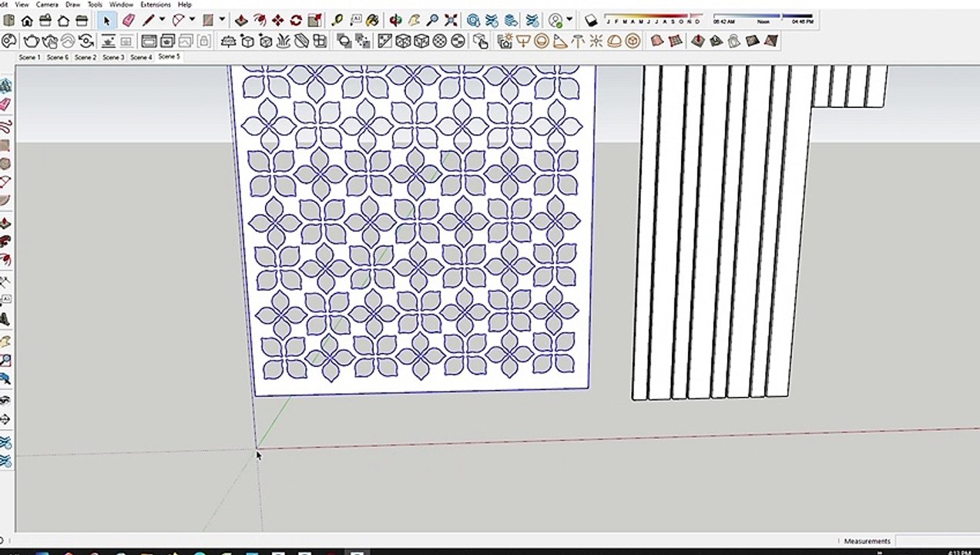Toggle wireframe cube style

[402, 41]
